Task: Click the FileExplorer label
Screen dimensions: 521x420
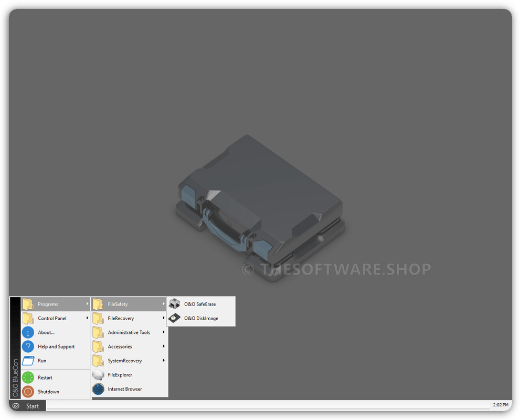Action: [120, 375]
